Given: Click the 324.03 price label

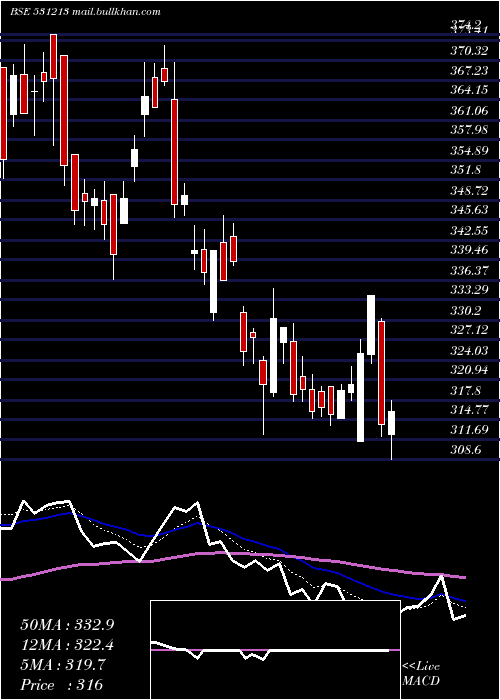Looking at the screenshot, I should (469, 350).
